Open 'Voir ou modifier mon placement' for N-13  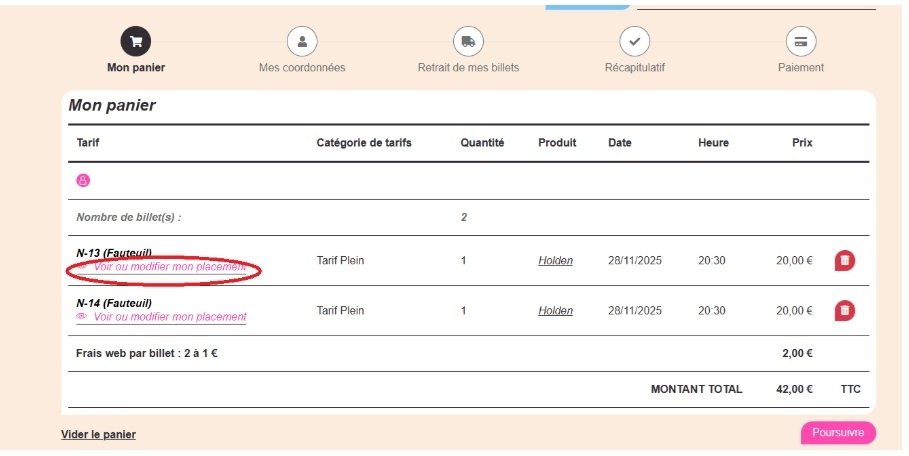click(x=169, y=268)
